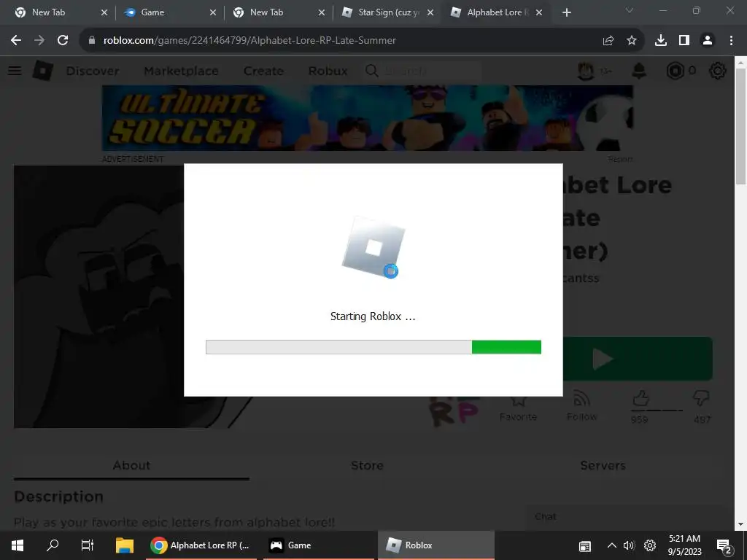The height and width of the screenshot is (560, 747).
Task: Open a new browser tab
Action: (566, 12)
